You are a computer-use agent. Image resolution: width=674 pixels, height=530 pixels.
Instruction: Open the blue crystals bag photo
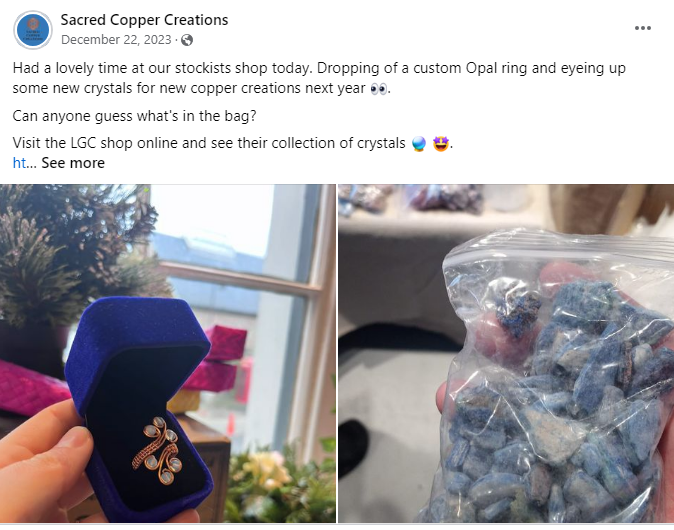pos(506,353)
